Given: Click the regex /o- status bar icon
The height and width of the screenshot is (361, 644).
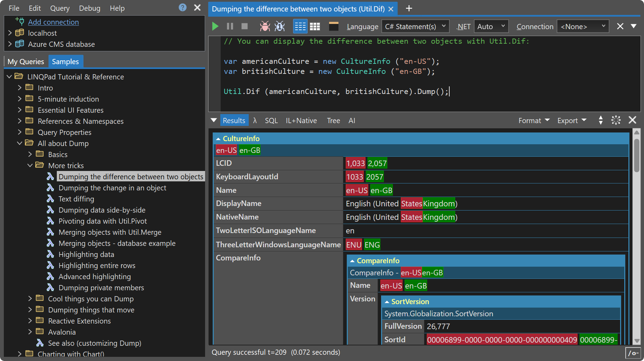Looking at the screenshot, I should pos(633,353).
